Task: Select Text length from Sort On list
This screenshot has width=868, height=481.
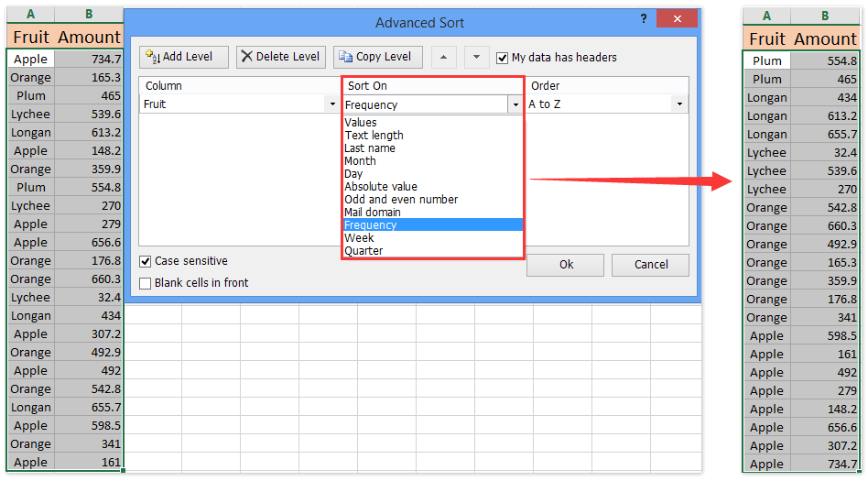Action: (374, 136)
